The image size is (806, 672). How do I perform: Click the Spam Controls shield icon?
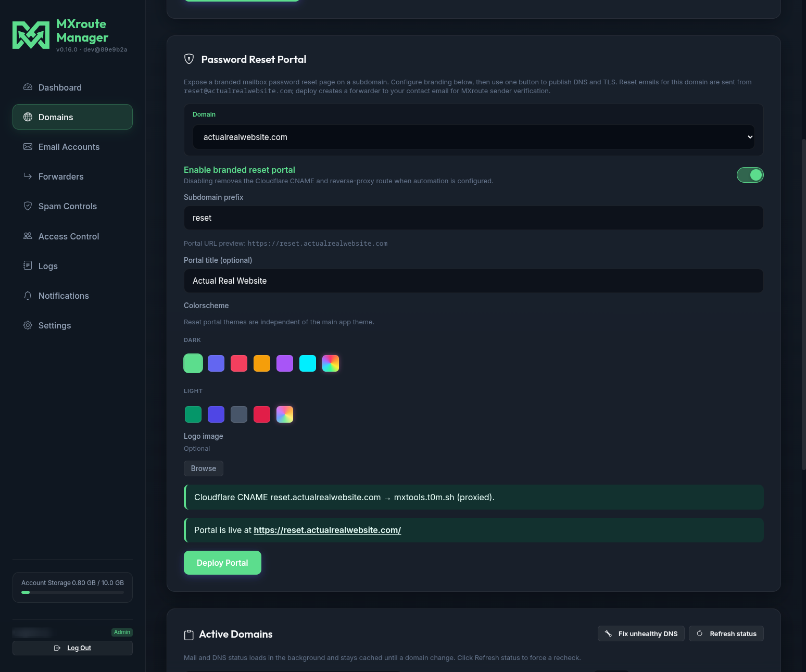(x=28, y=206)
